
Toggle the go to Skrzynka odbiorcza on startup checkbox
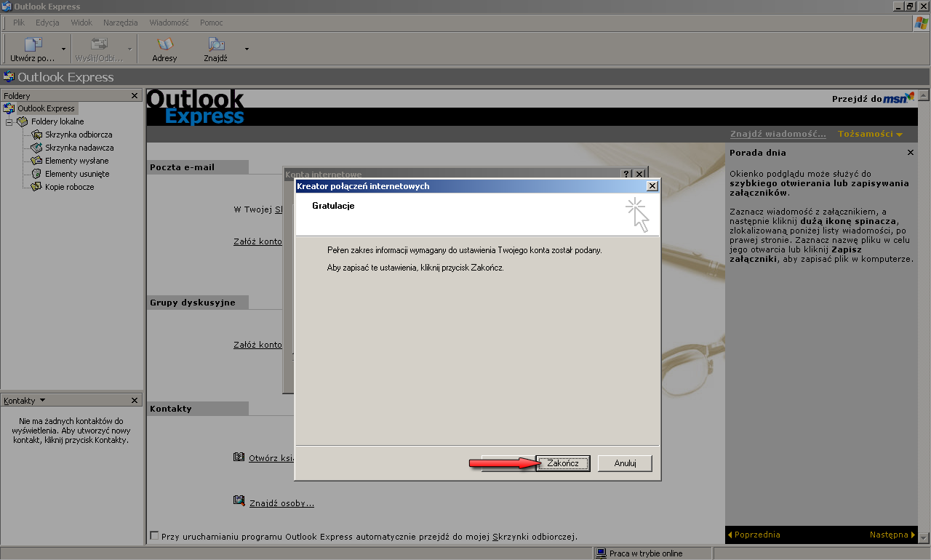(x=154, y=535)
